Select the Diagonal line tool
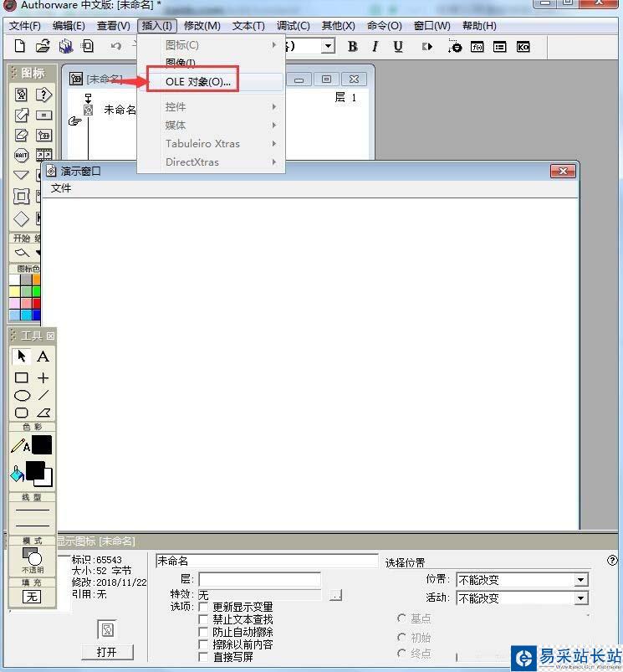The width and height of the screenshot is (623, 672). pyautogui.click(x=43, y=395)
